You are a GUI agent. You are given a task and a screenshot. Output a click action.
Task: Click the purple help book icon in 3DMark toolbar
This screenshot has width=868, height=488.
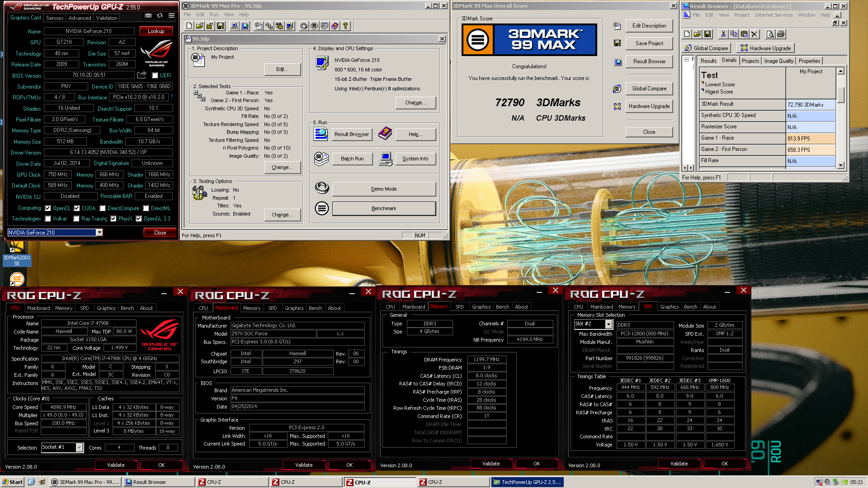[x=335, y=26]
